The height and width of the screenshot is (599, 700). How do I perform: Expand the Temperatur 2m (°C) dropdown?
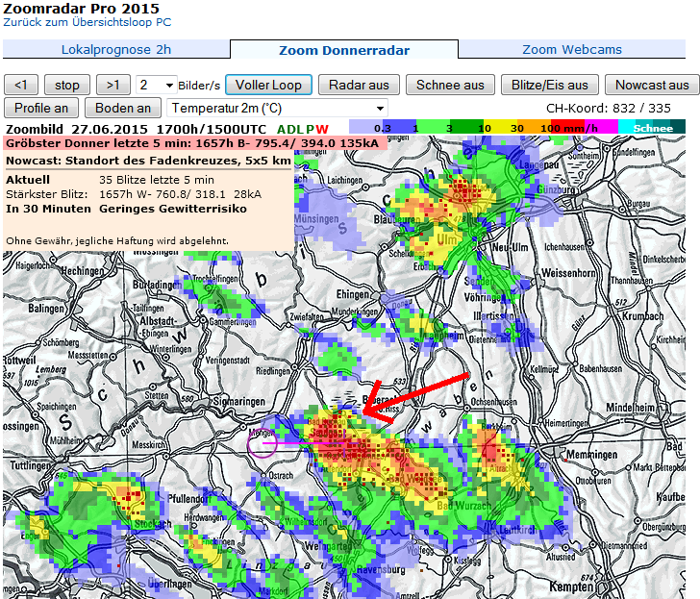click(277, 109)
